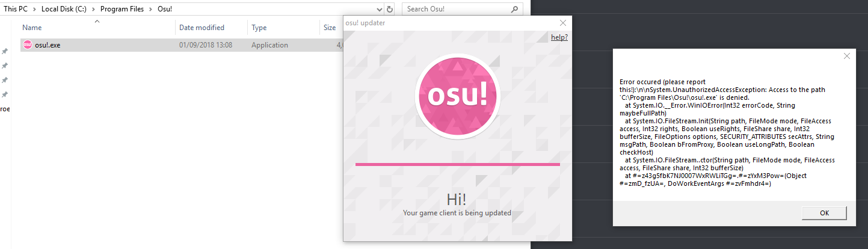
Task: Click the pink update progress bar
Action: coord(457,164)
